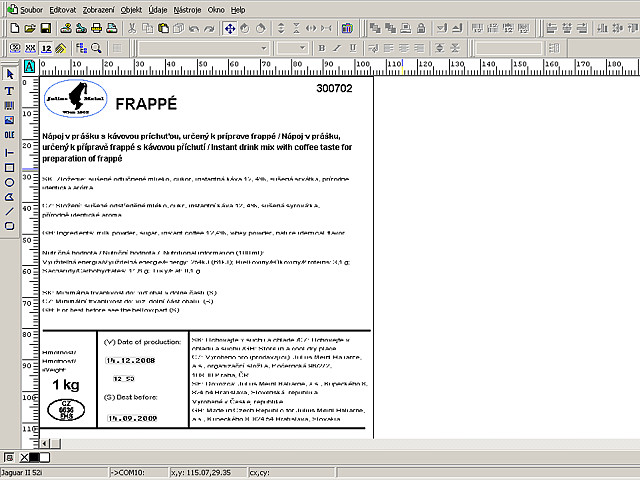640x480 pixels.
Task: Click the flip horizontal arrows icon
Action: [311, 28]
